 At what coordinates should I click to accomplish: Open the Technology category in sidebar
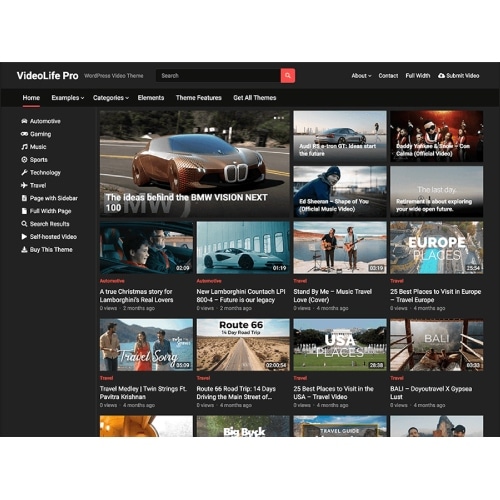(45, 172)
